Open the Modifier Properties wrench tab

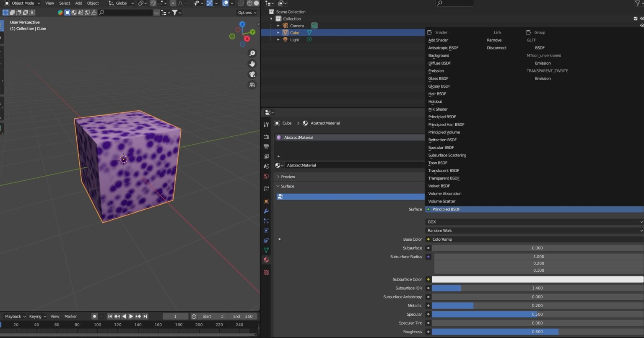coord(266,211)
